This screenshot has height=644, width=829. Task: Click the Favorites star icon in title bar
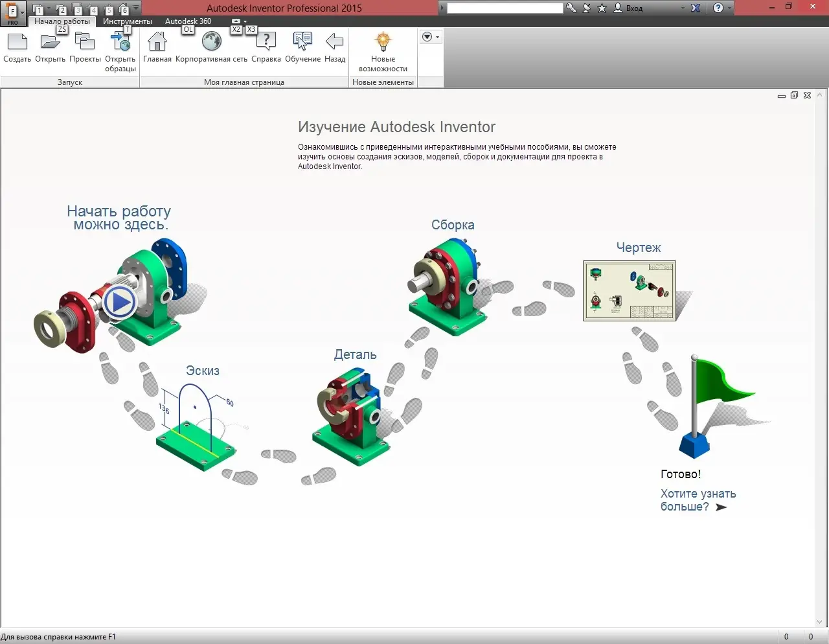tap(602, 8)
